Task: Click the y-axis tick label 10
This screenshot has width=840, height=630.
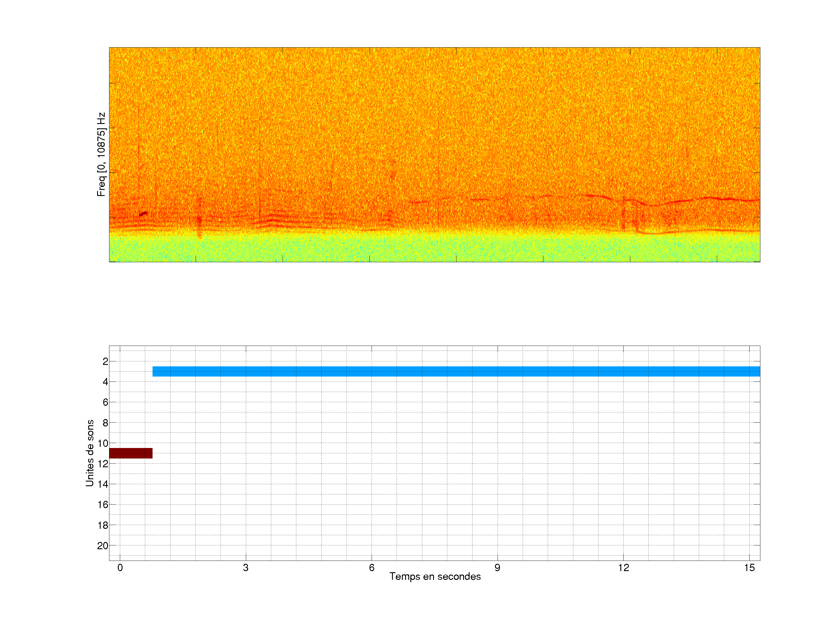Action: click(x=103, y=443)
